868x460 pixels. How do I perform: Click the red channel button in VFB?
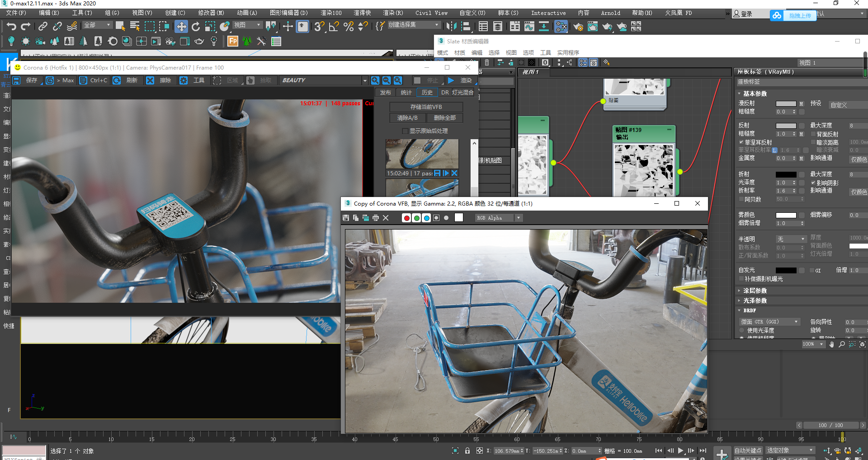tap(406, 218)
